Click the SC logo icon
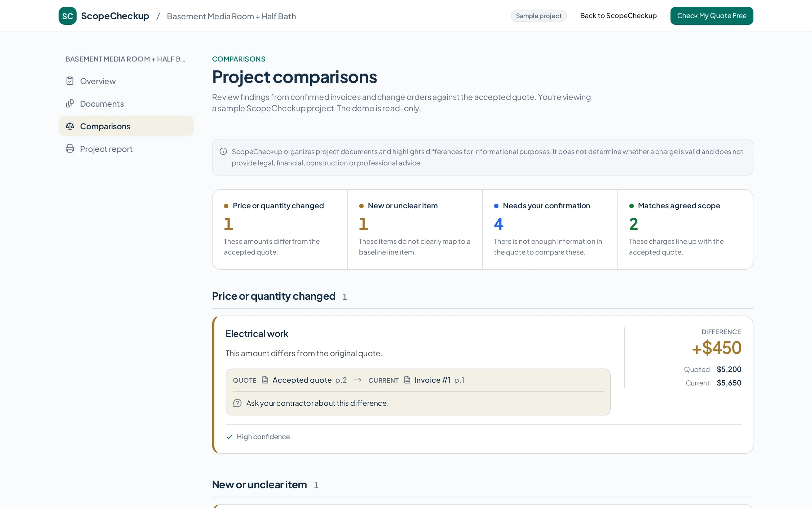The width and height of the screenshot is (812, 508). coord(67,16)
